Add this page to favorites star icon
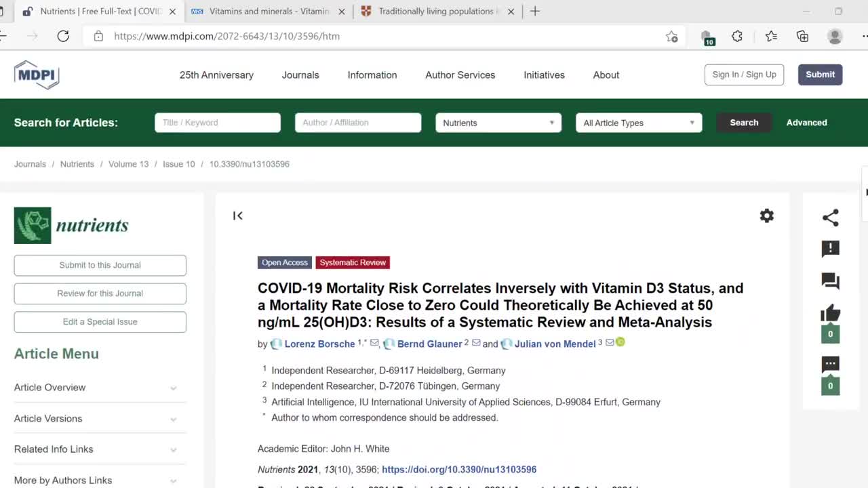This screenshot has height=488, width=868. pyautogui.click(x=671, y=37)
